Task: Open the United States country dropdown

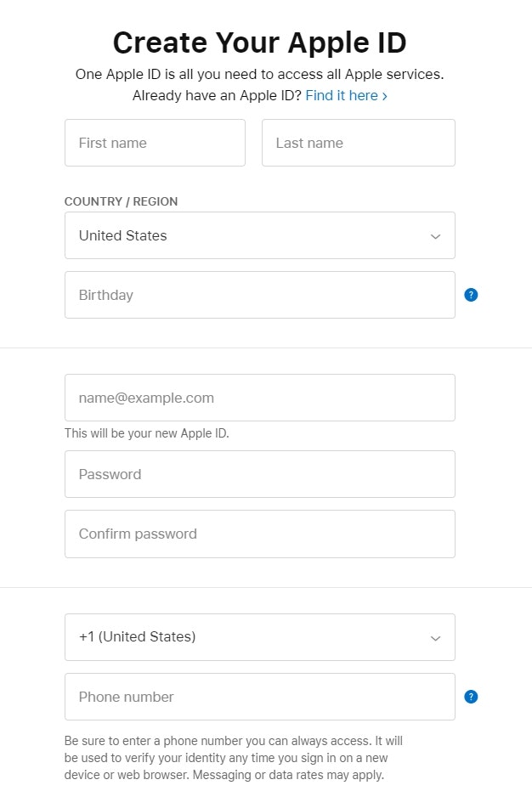Action: click(x=259, y=235)
